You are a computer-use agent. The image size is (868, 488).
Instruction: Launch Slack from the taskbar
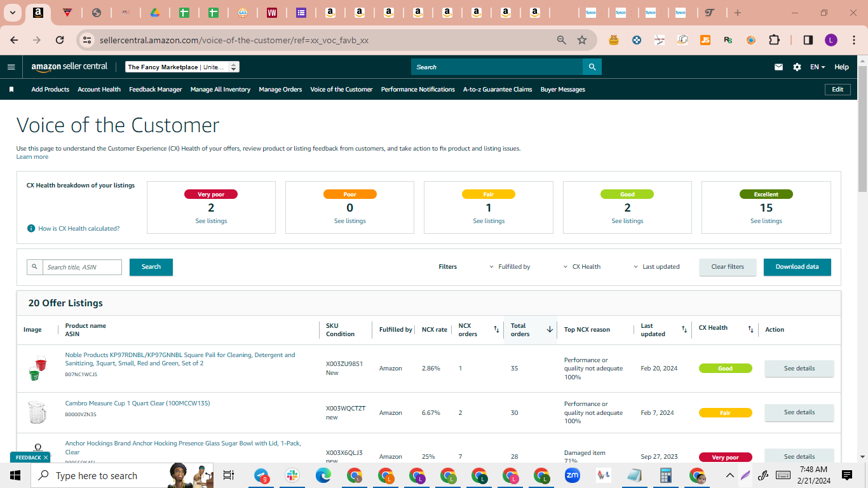(293, 475)
